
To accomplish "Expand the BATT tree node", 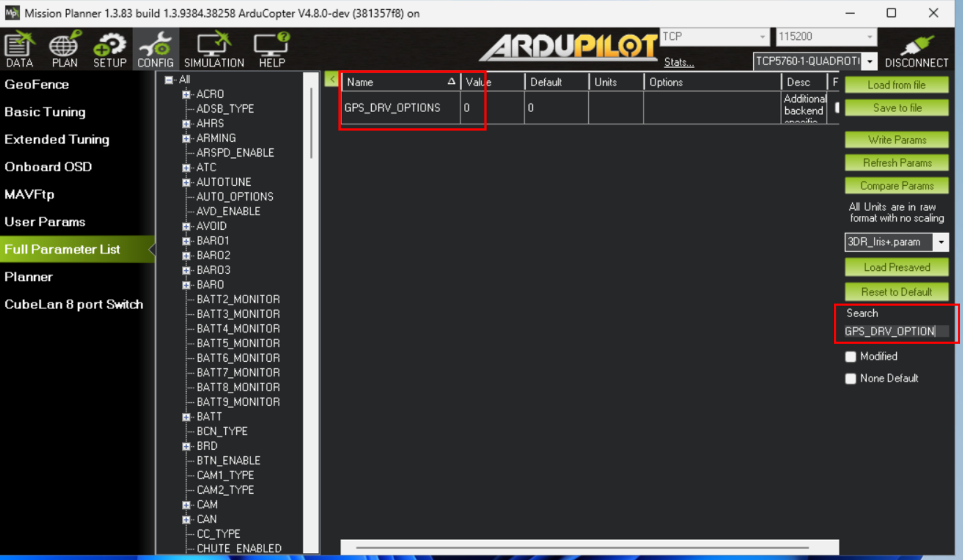I will [187, 417].
